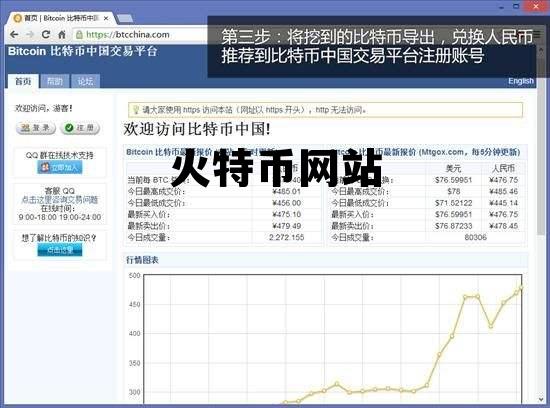Click the browser back arrow
Viewport: 550px width, 408px height.
[14, 34]
